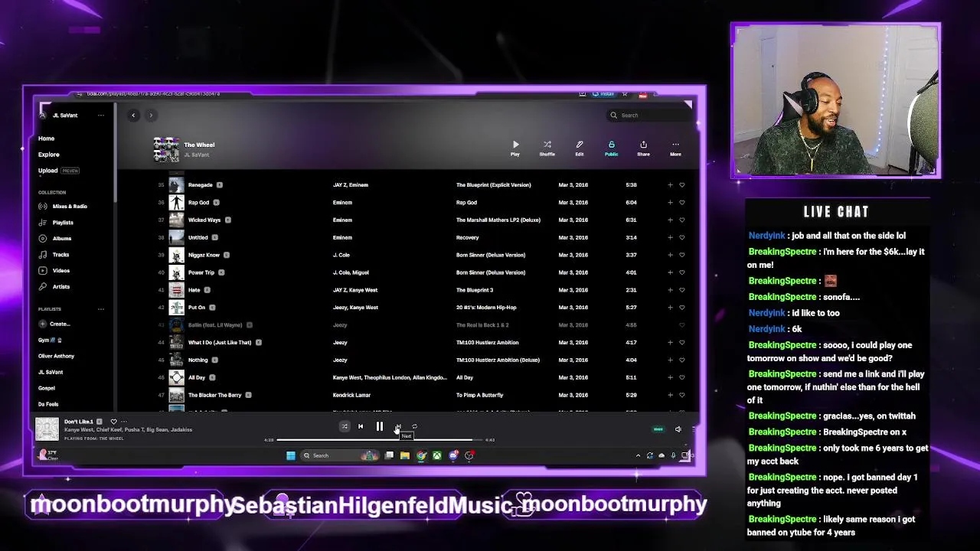Open the Windows Start menu
The height and width of the screenshot is (551, 980).
[x=291, y=456]
